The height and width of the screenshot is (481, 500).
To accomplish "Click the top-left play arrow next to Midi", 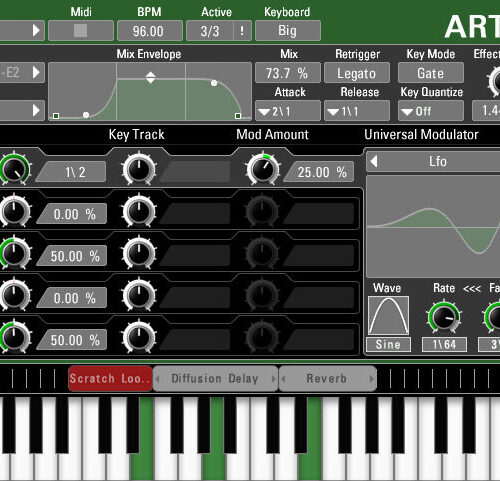I will point(36,31).
